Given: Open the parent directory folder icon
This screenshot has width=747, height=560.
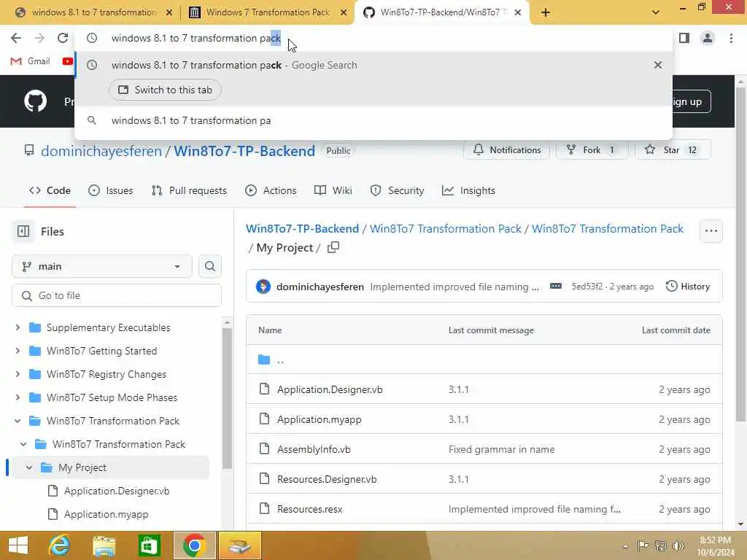Looking at the screenshot, I should [x=264, y=359].
